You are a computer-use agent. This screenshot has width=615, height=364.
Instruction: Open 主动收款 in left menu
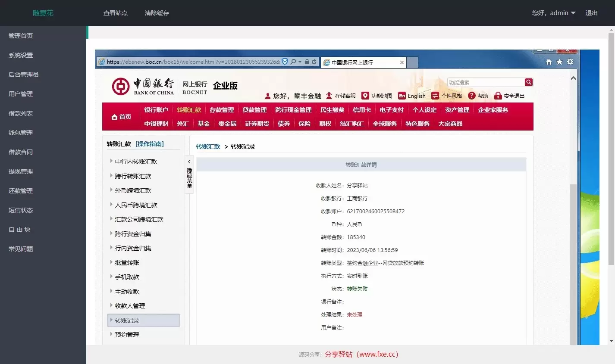click(127, 292)
